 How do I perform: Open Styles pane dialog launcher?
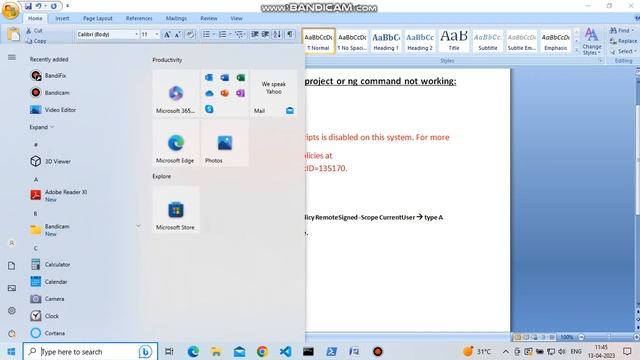[x=600, y=61]
